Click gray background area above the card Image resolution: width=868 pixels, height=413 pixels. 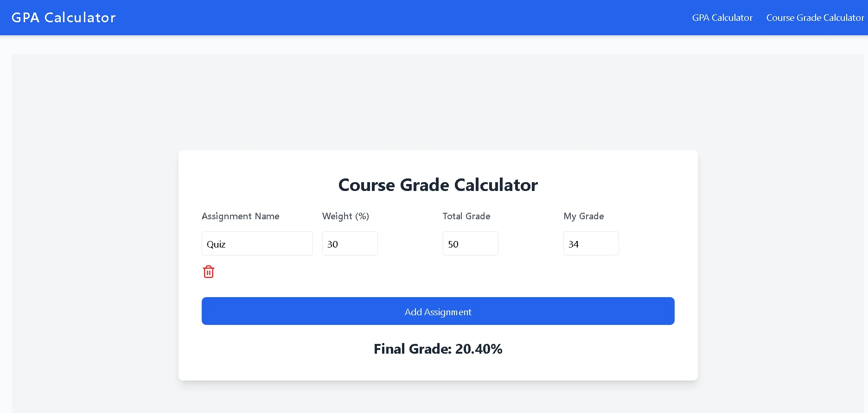[x=438, y=102]
